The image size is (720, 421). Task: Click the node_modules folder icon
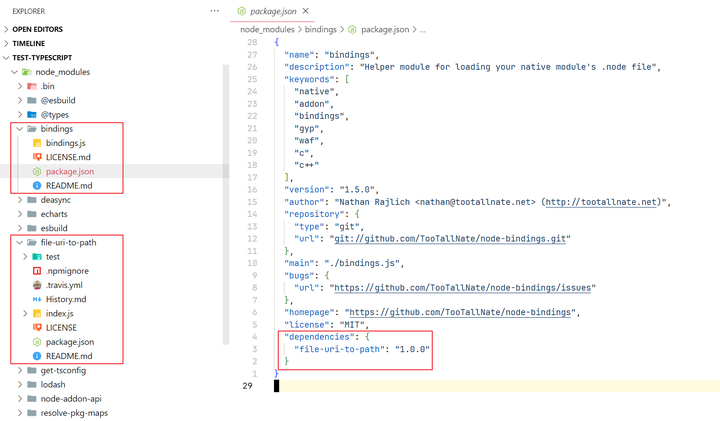(27, 72)
